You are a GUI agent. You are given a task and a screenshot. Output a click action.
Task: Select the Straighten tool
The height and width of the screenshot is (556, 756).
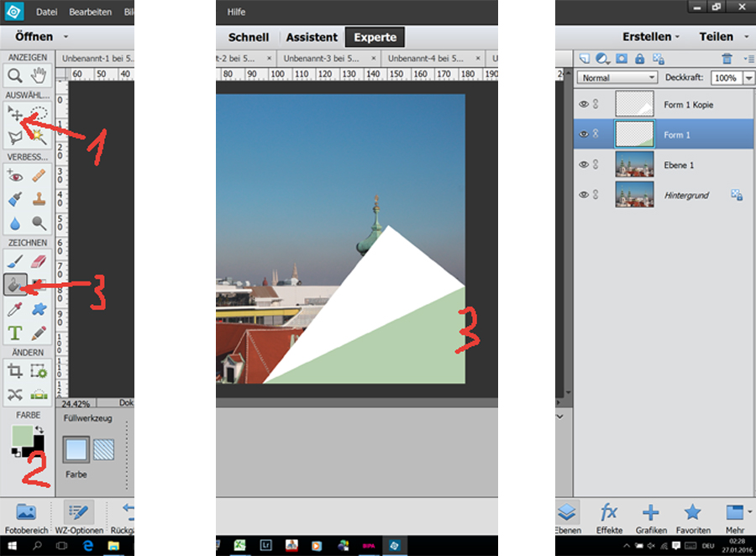coord(39,395)
